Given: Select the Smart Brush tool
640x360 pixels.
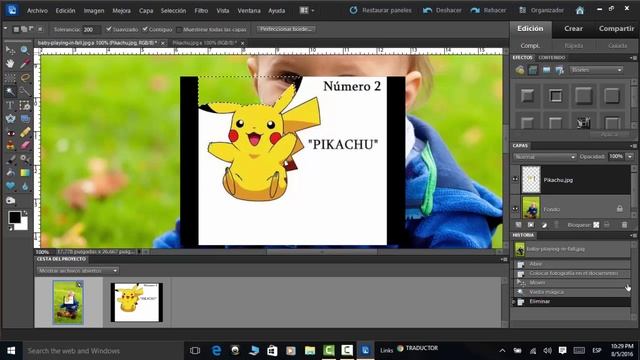Looking at the screenshot, I should 25,159.
